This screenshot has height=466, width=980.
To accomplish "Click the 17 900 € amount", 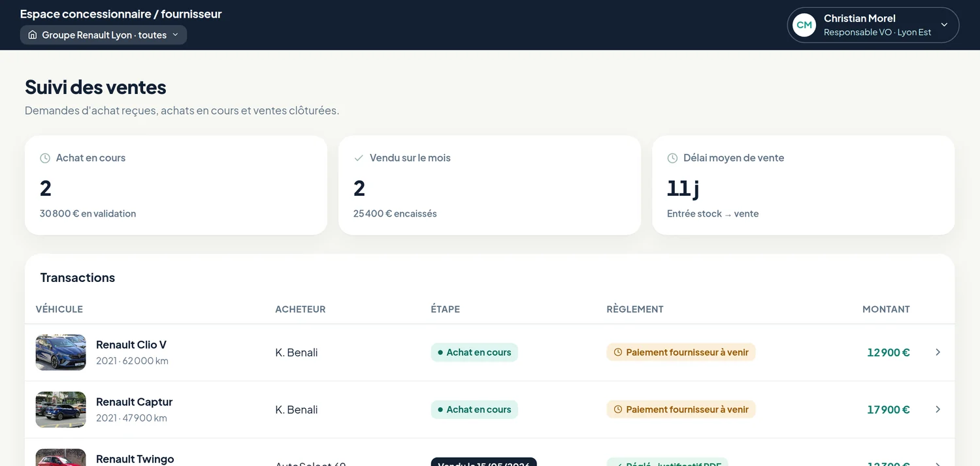I will pos(889,410).
